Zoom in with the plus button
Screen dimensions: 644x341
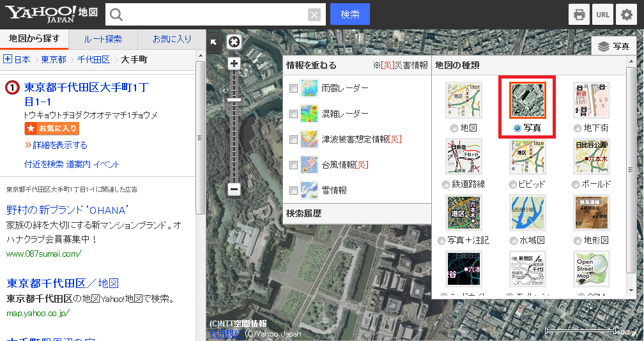[234, 63]
